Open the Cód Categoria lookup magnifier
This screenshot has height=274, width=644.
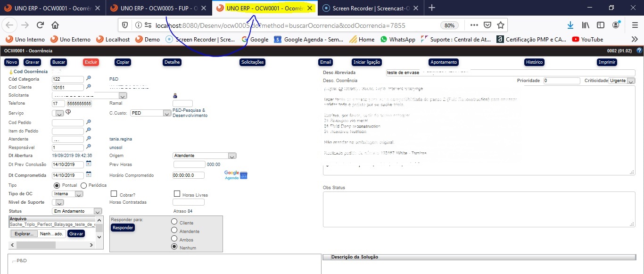pyautogui.click(x=88, y=79)
